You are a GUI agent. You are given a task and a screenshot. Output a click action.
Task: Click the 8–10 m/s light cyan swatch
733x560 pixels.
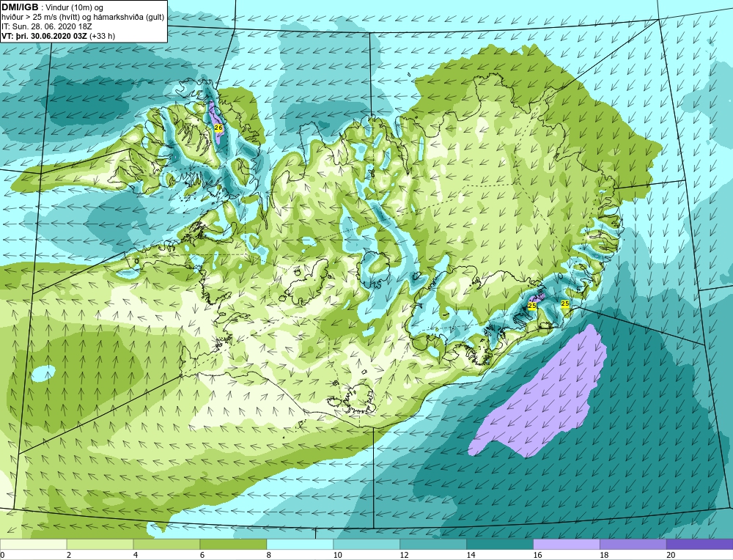tap(300, 544)
